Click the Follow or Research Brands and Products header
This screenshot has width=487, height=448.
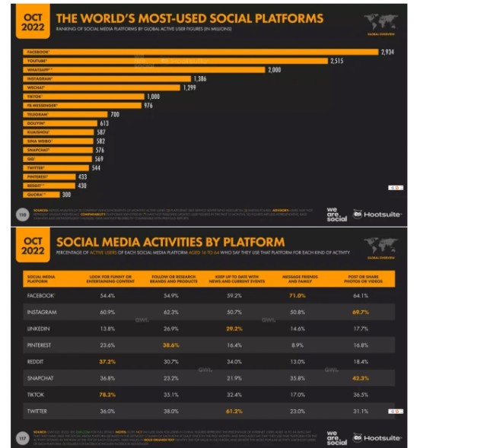pyautogui.click(x=173, y=279)
